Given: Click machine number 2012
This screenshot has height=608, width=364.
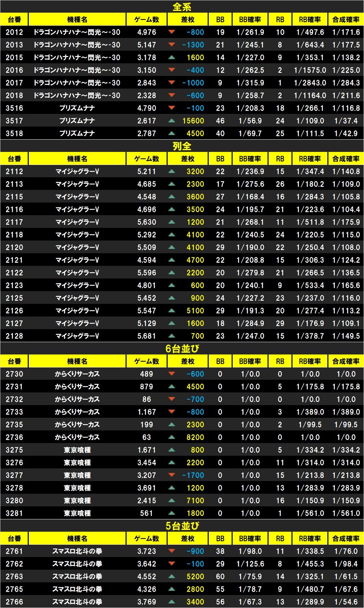Looking at the screenshot, I should click(x=14, y=32).
